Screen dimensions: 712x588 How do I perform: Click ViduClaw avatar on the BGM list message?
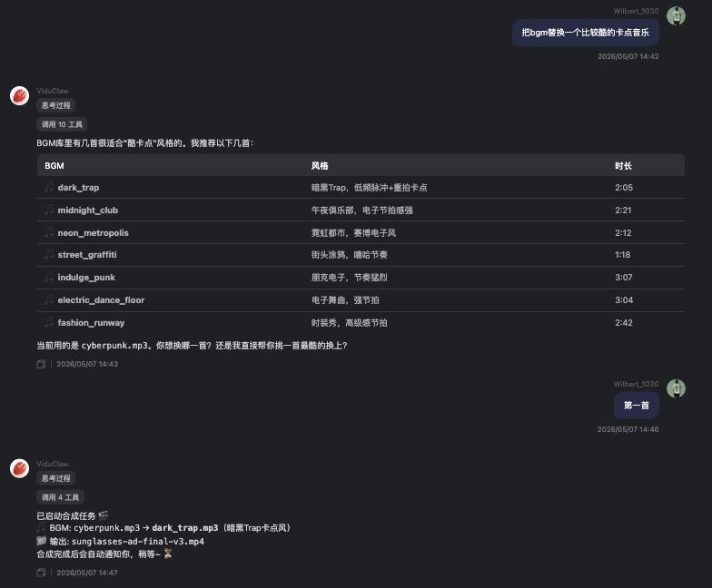(x=20, y=96)
